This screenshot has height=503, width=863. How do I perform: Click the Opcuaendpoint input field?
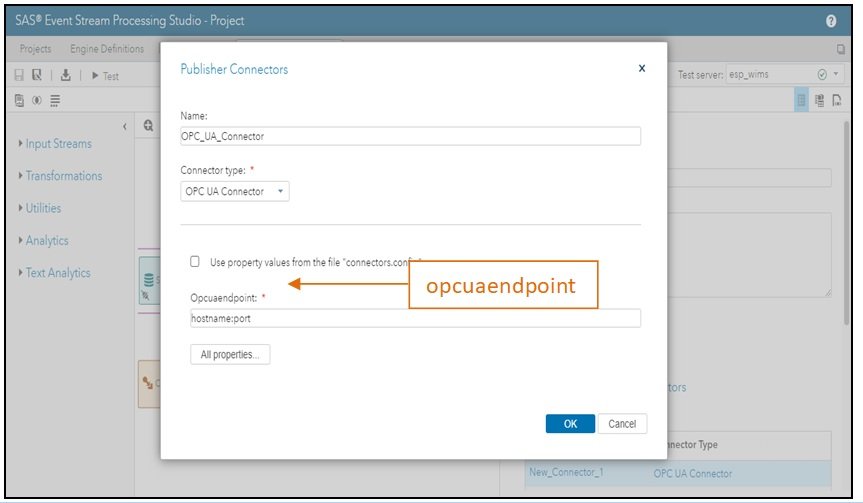tap(415, 318)
